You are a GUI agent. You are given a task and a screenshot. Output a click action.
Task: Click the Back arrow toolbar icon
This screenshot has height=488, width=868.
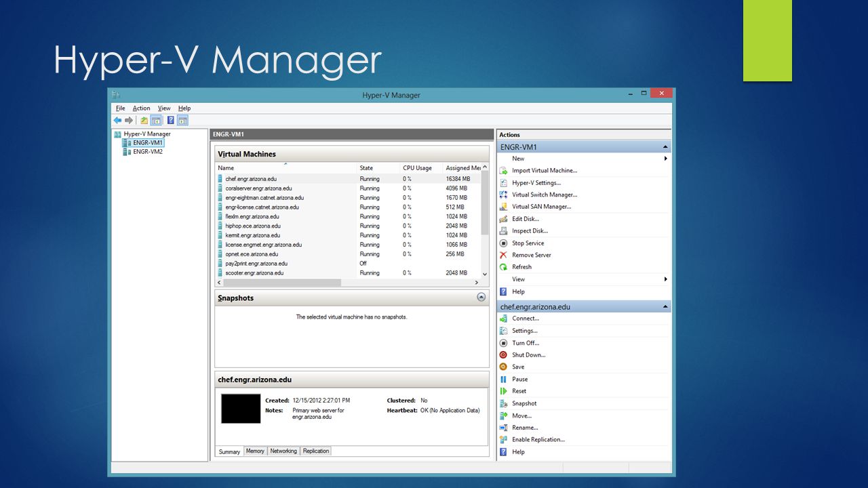tap(118, 120)
